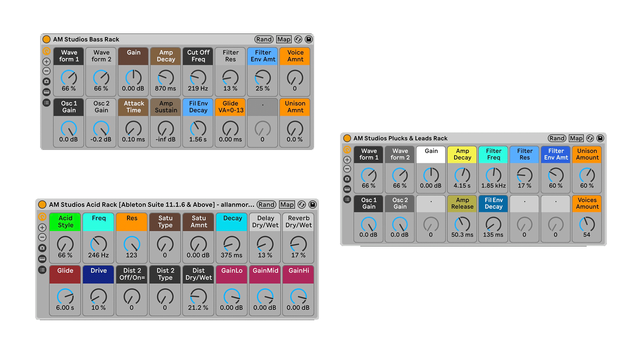Screen dimensions: 644x362
Task: Click Map button in Acid Rack
Action: click(287, 204)
